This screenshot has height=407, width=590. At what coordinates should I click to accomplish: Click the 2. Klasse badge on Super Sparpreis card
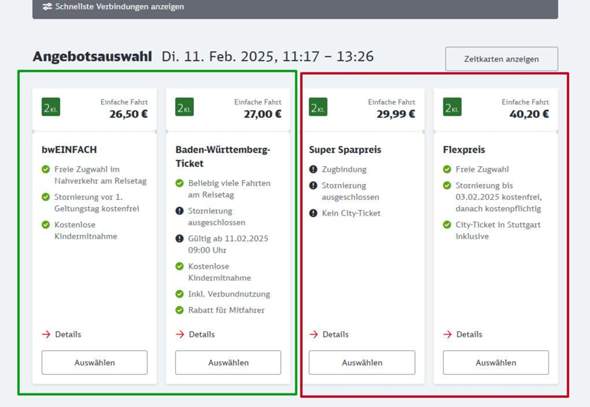318,107
